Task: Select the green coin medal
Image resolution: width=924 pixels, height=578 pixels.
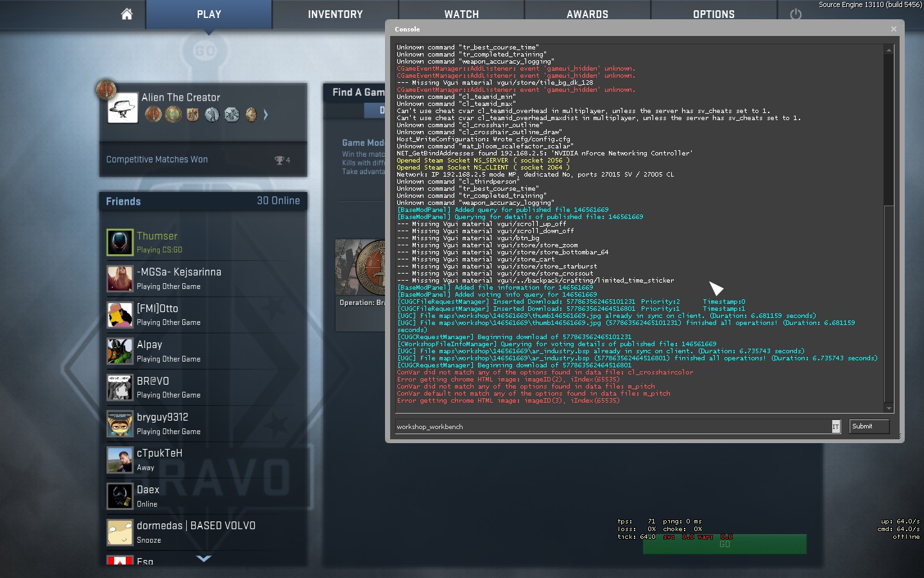Action: click(173, 114)
